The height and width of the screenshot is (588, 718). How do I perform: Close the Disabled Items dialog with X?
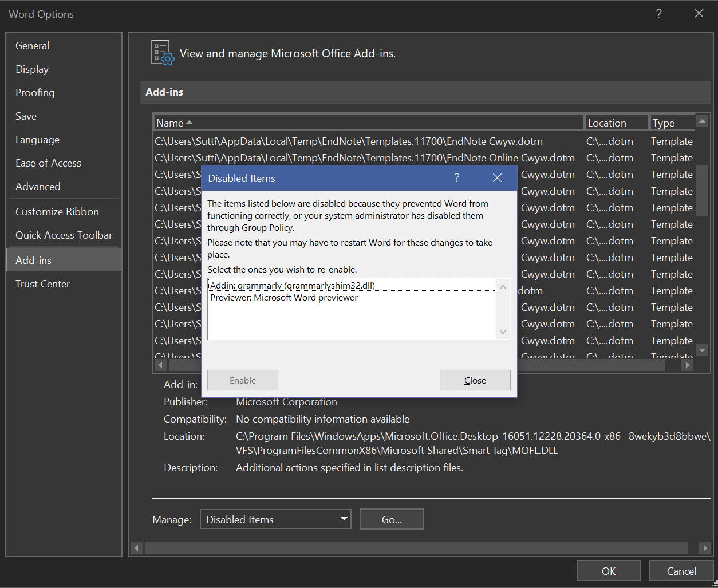click(x=497, y=178)
